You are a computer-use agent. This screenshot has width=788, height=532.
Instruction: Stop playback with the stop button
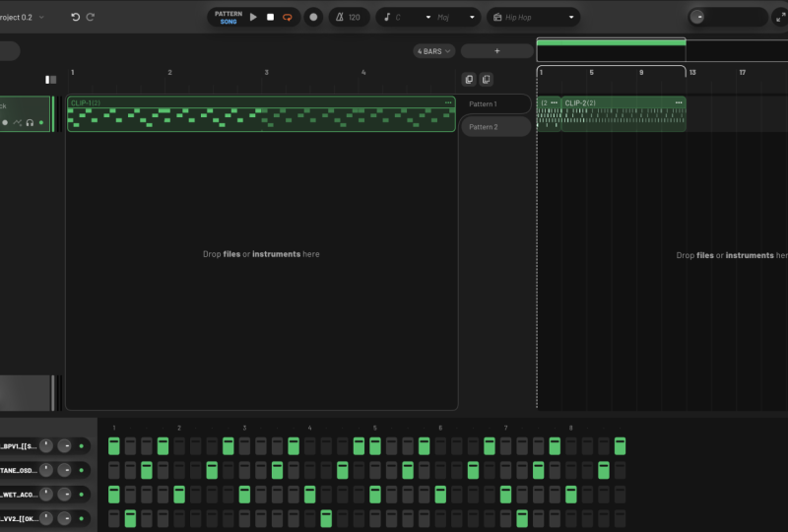click(x=270, y=17)
